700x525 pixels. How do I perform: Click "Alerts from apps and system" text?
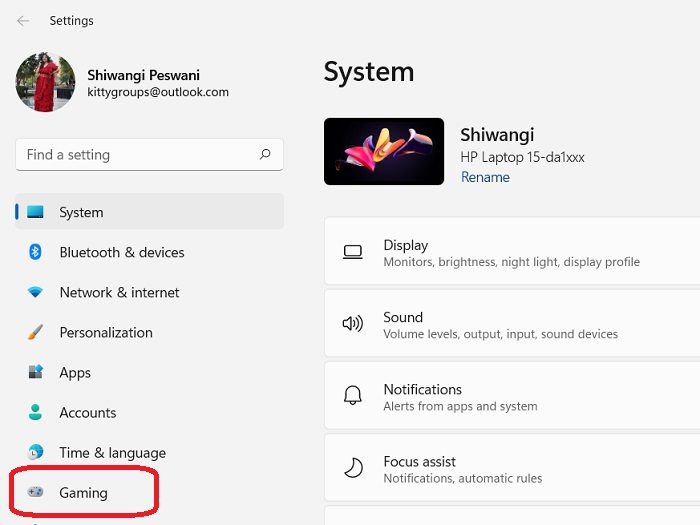pos(460,406)
